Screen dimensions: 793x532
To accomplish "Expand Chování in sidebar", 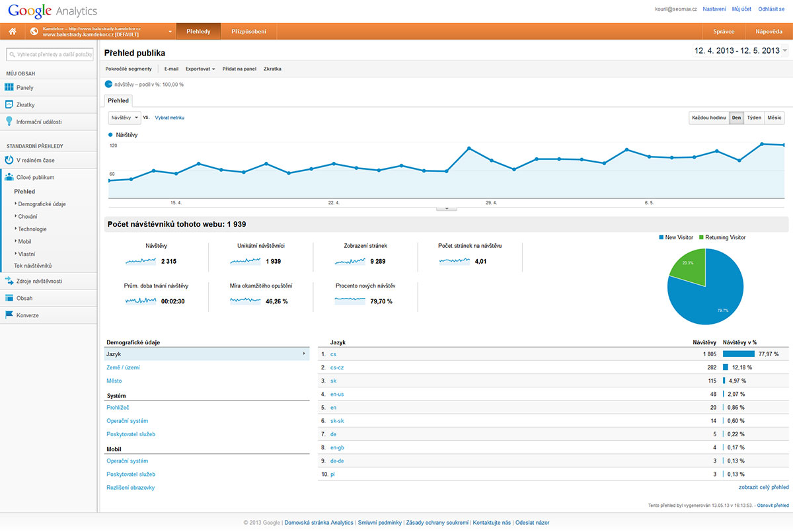I will [26, 217].
